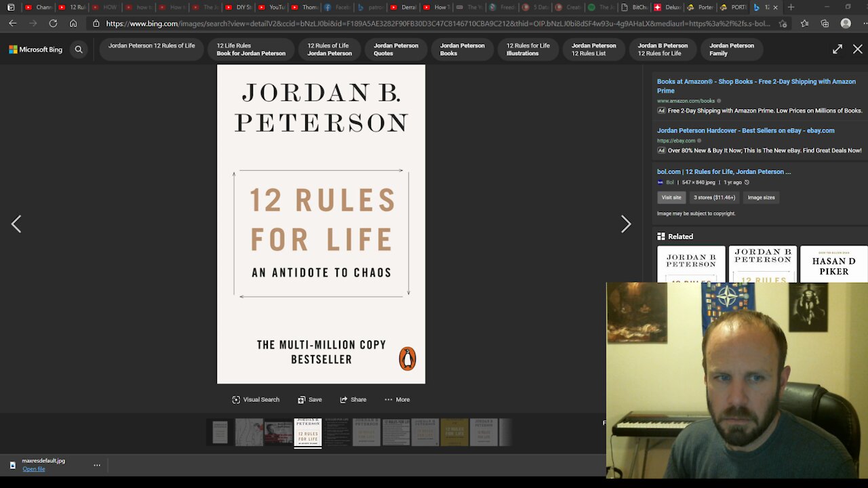This screenshot has height=488, width=868.
Task: Go to the browser home page icon
Action: tap(73, 23)
